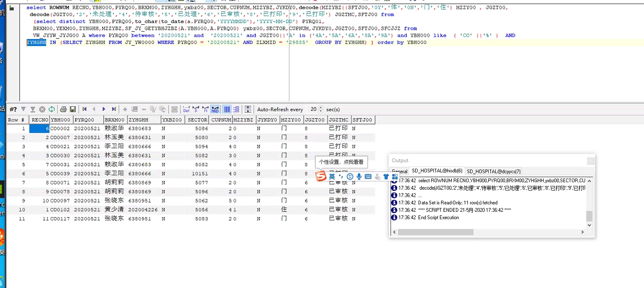
Task: Click the Sogou voice input microphone
Action: tap(359, 177)
